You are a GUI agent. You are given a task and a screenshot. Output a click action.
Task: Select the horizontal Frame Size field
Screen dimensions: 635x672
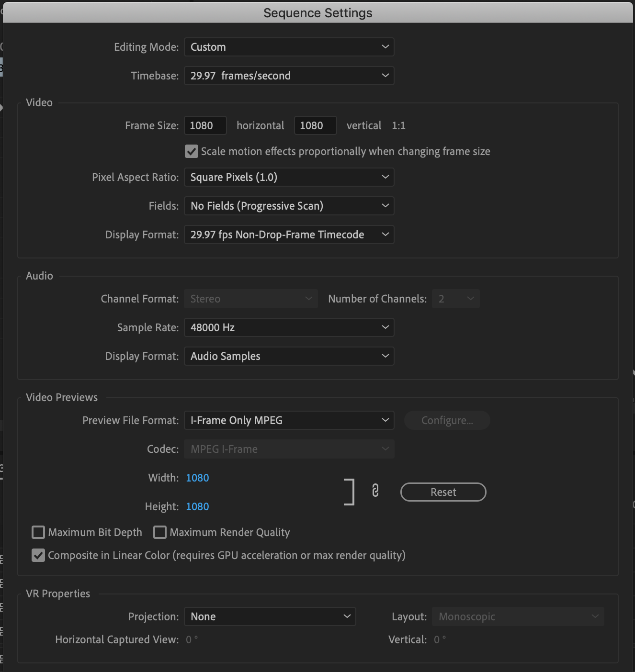click(205, 125)
